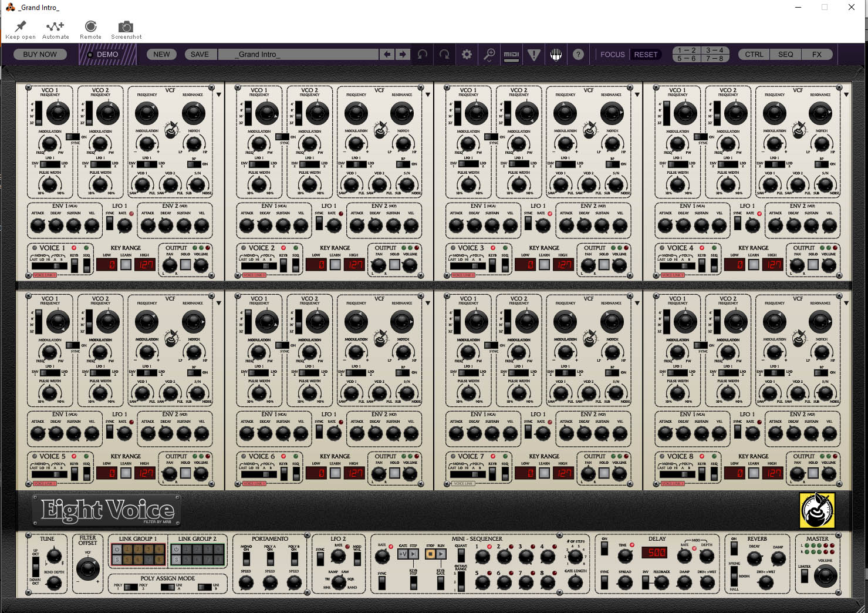The image size is (868, 613).
Task: Toggle Portamento Mono ON switch
Action: [246, 558]
